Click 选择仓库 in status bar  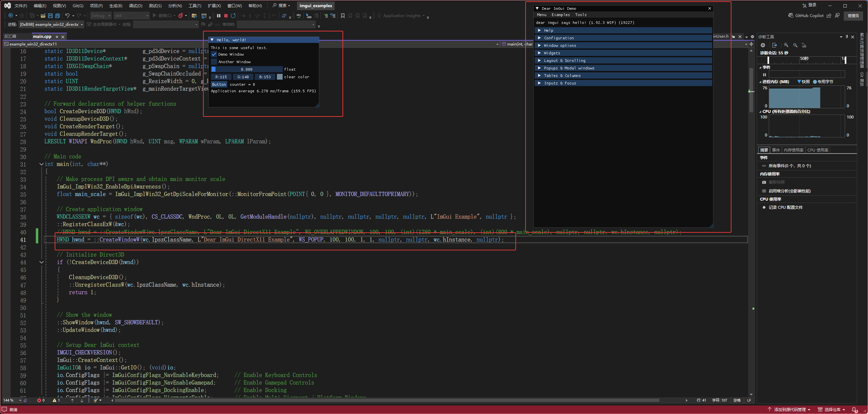coord(832,410)
